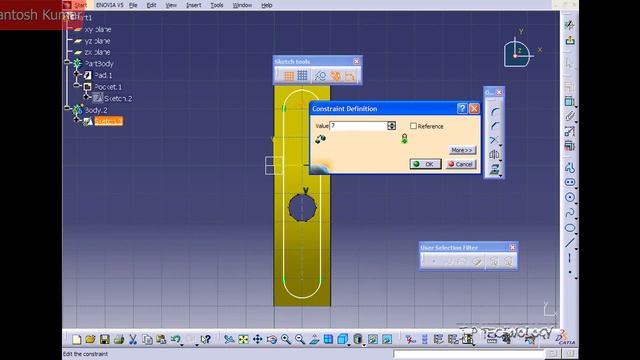Select the Mirror tool in Operations toolbar
The image size is (640, 360).
(x=494, y=154)
